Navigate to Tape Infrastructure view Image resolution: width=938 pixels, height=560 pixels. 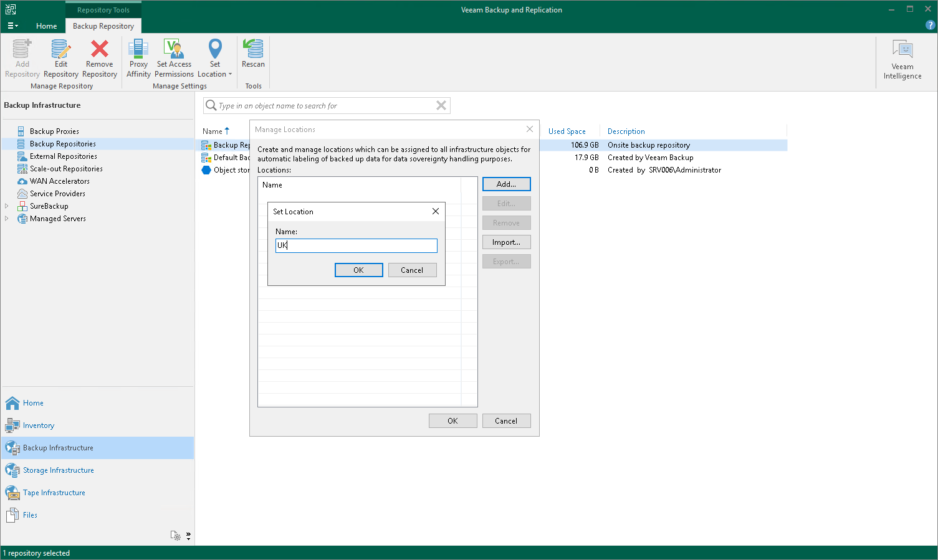click(x=54, y=492)
